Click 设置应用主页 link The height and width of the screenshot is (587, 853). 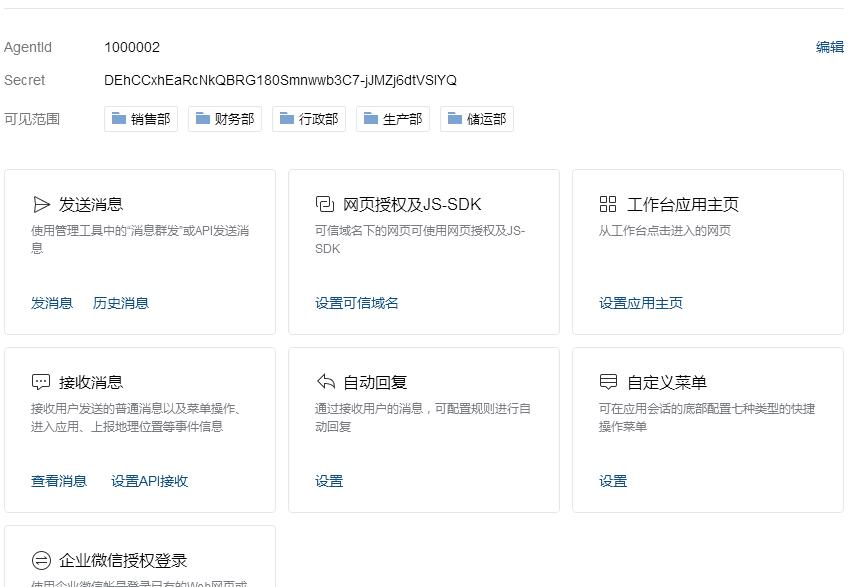tap(641, 303)
